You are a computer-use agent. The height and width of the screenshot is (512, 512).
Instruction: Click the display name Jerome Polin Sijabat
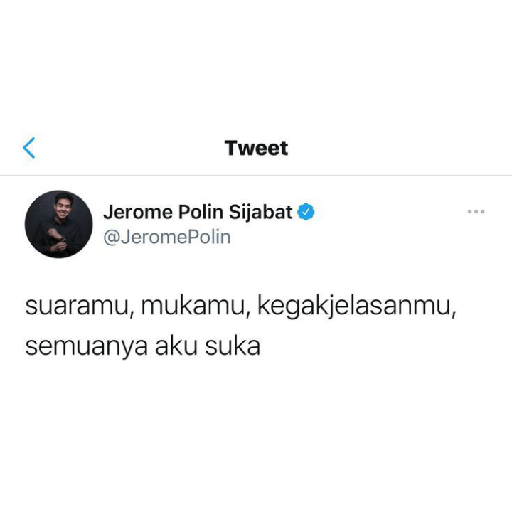[x=198, y=212]
